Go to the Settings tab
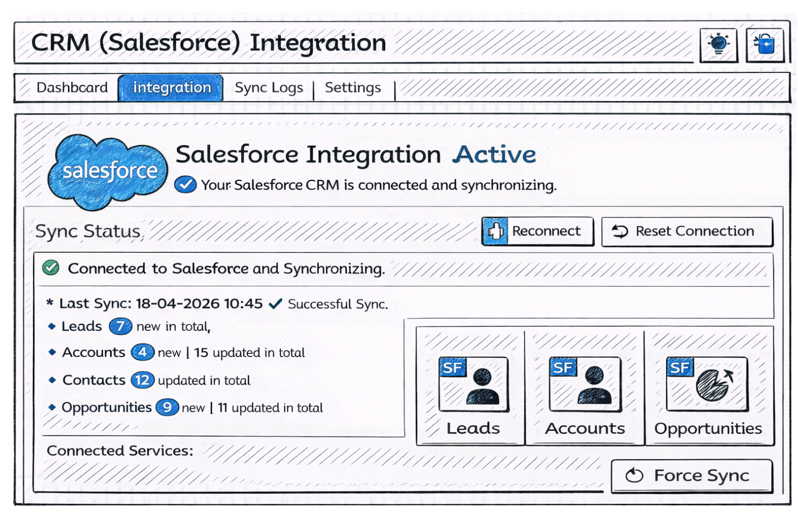Image resolution: width=798 pixels, height=532 pixels. click(x=353, y=87)
